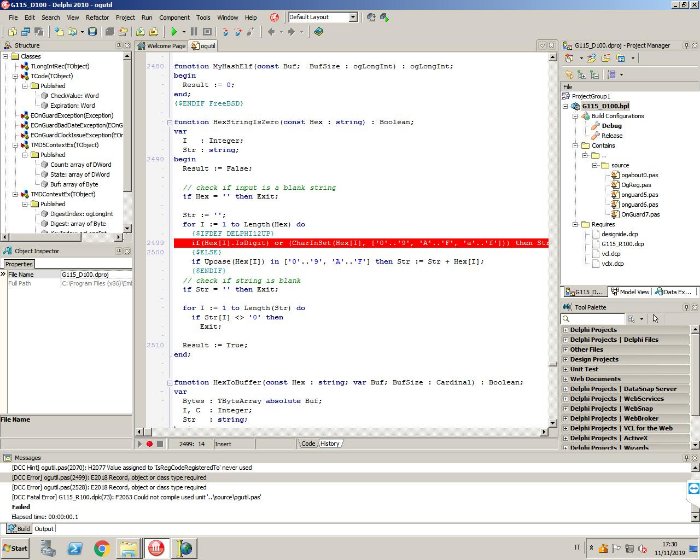The width and height of the screenshot is (700, 560).
Task: Pin the Project Manager panel
Action: (x=686, y=46)
